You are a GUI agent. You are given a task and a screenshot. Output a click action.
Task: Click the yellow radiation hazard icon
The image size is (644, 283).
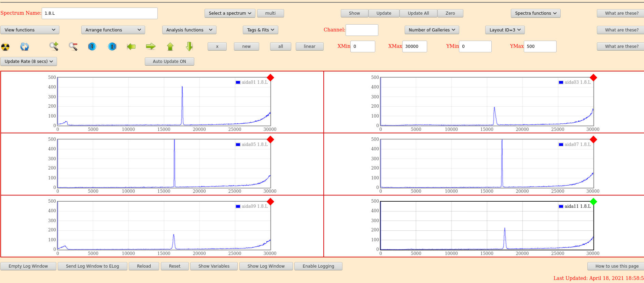[x=5, y=46]
